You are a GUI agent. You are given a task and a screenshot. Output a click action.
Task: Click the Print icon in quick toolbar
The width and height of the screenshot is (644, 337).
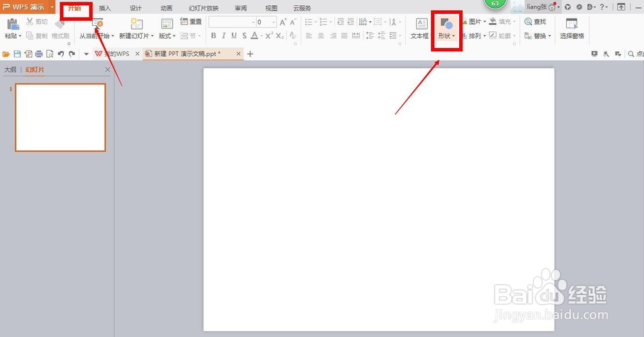point(39,54)
